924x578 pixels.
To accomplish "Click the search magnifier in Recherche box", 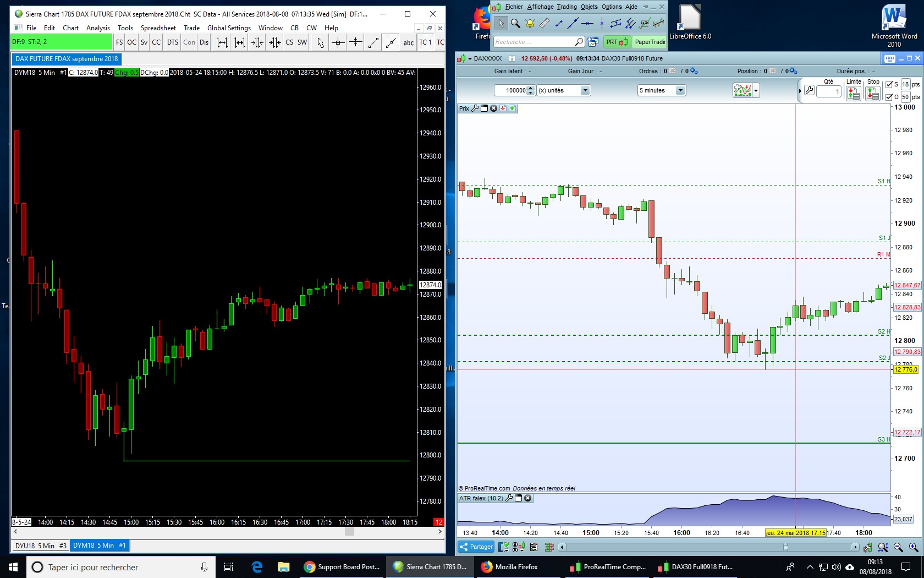I will click(x=579, y=42).
